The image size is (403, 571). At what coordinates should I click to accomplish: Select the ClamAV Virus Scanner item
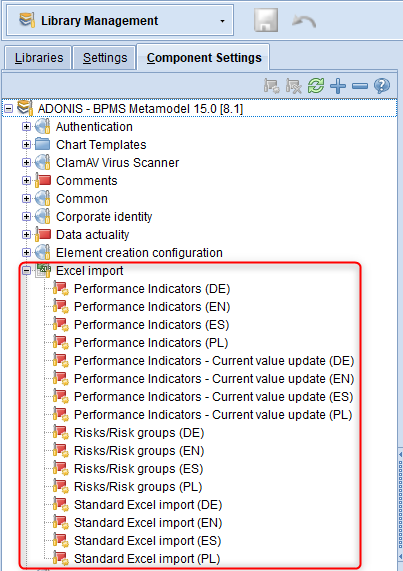point(117,162)
